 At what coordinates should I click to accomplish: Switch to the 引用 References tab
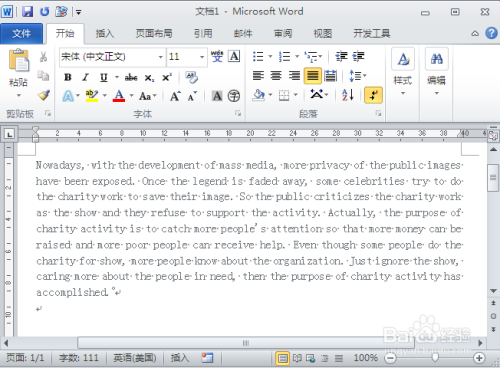point(203,33)
